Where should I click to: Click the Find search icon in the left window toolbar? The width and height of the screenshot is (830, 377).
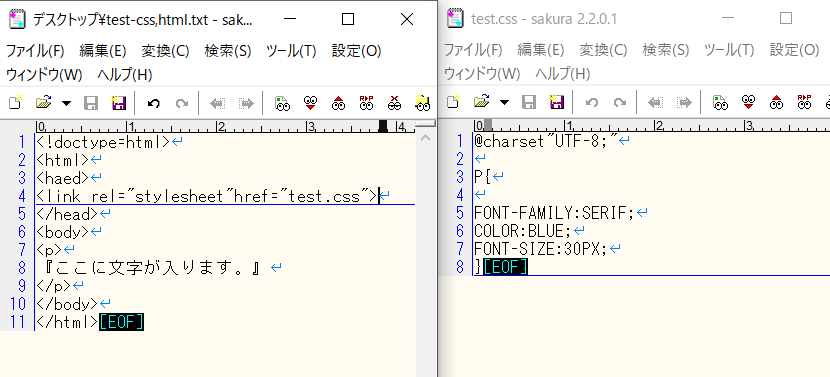click(x=283, y=103)
